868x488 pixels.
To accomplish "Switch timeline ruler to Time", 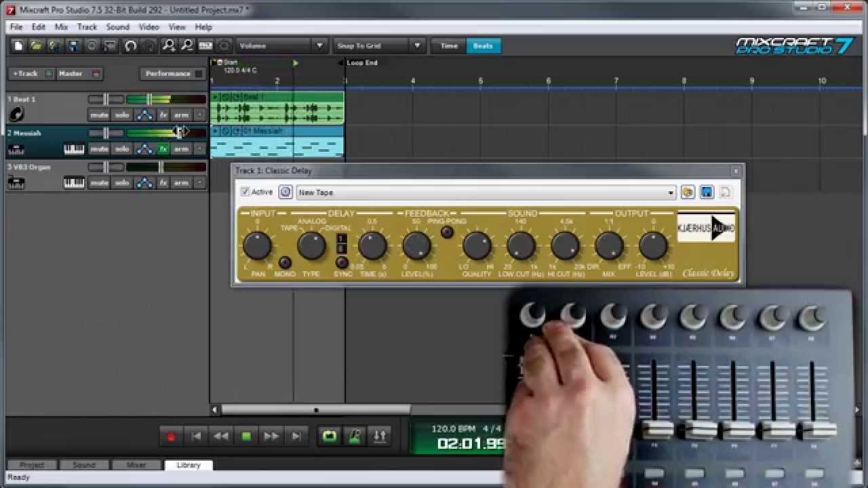I will 449,46.
